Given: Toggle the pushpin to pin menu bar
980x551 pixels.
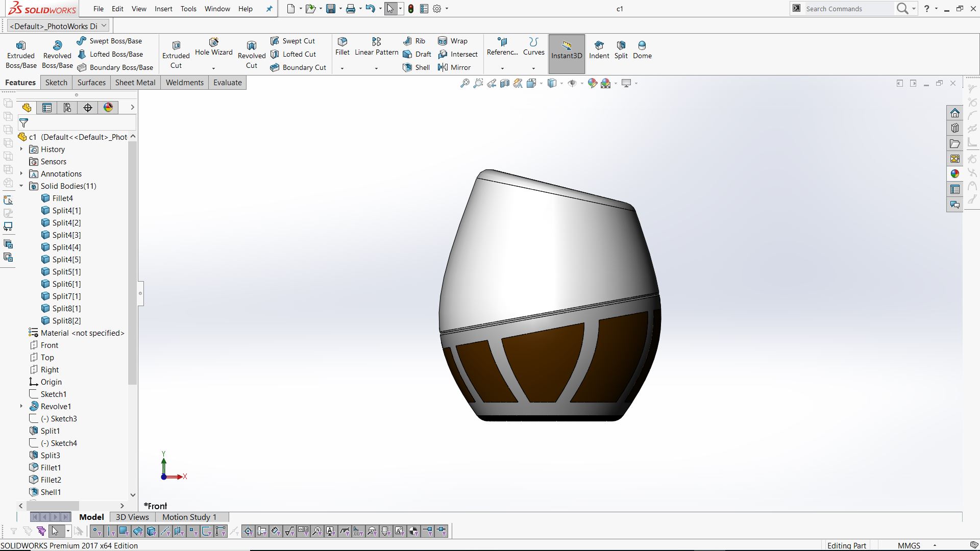Looking at the screenshot, I should pos(269,9).
